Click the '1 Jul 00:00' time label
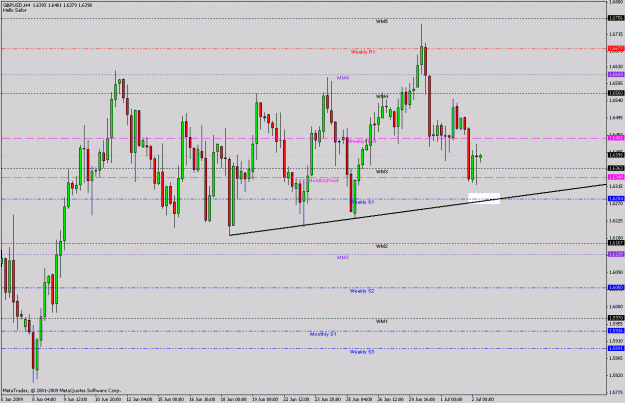The height and width of the screenshot is (403, 625). pyautogui.click(x=452, y=399)
